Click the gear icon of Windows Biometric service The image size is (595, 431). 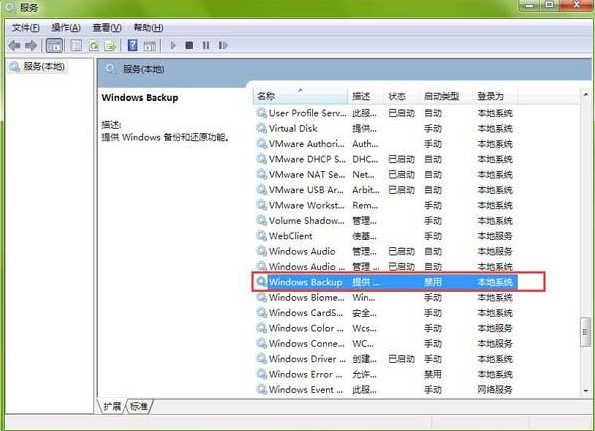pos(261,297)
